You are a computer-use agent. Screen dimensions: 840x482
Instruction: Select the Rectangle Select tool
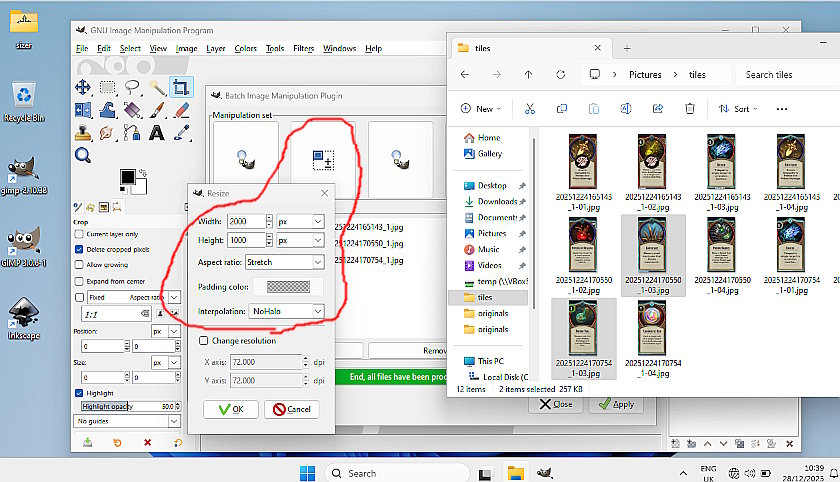coord(108,87)
